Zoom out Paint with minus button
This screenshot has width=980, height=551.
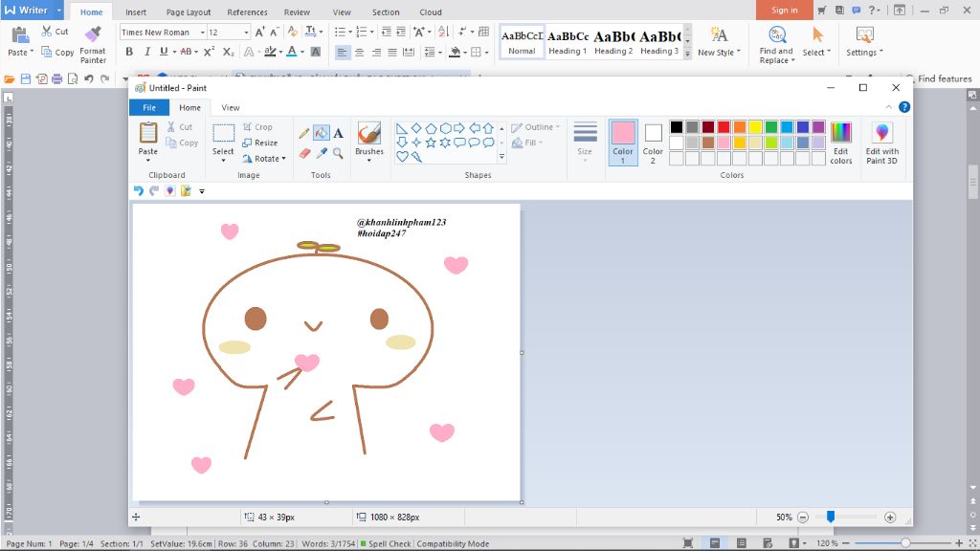(803, 518)
